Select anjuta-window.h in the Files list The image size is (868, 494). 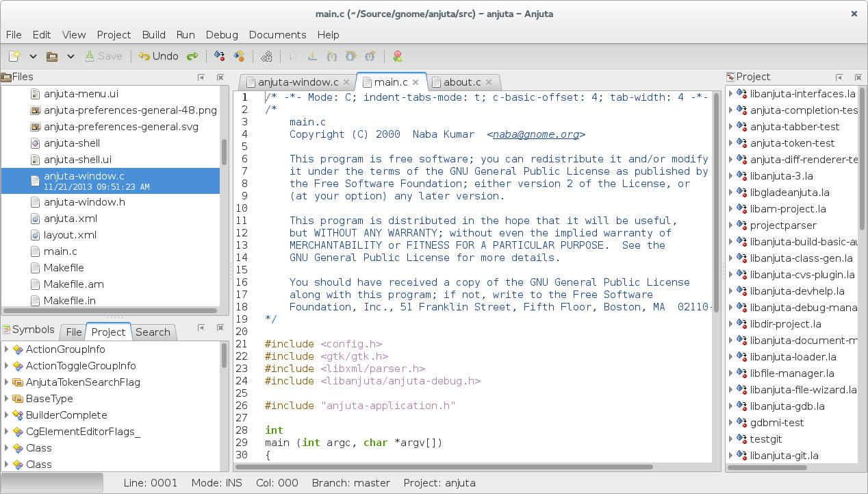click(x=111, y=202)
